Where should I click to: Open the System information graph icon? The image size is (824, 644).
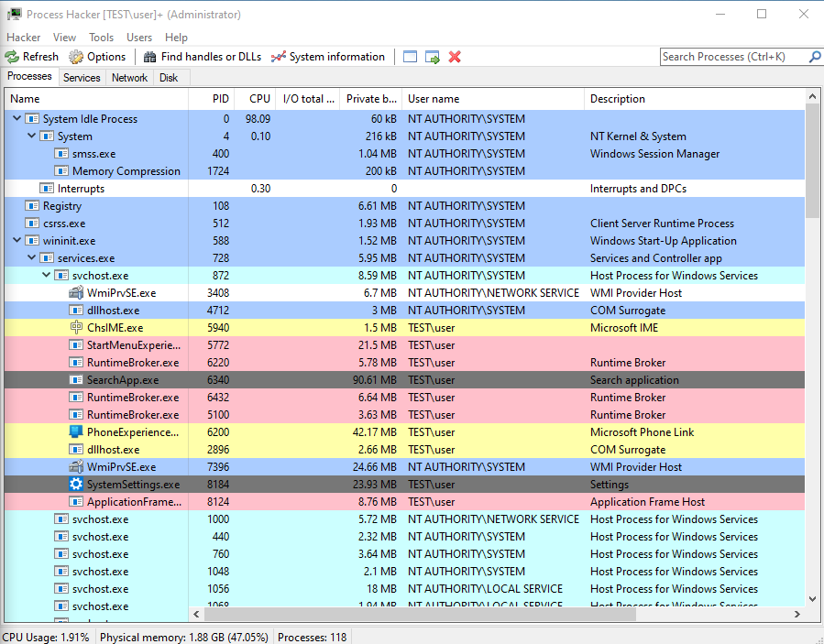pyautogui.click(x=279, y=57)
